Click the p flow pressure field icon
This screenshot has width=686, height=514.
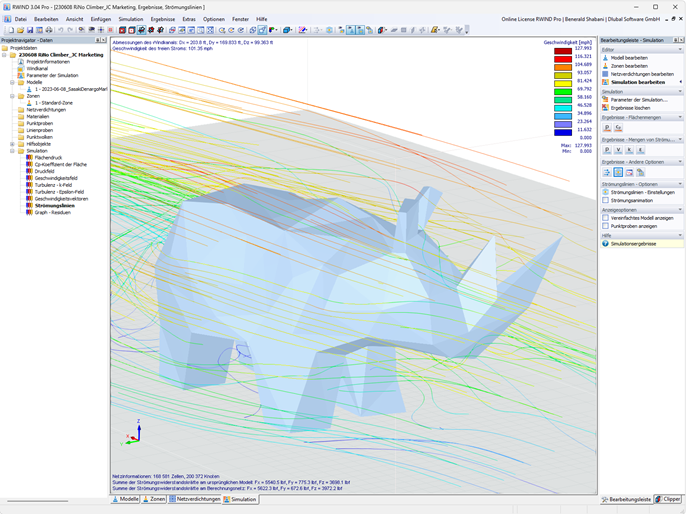point(607,150)
